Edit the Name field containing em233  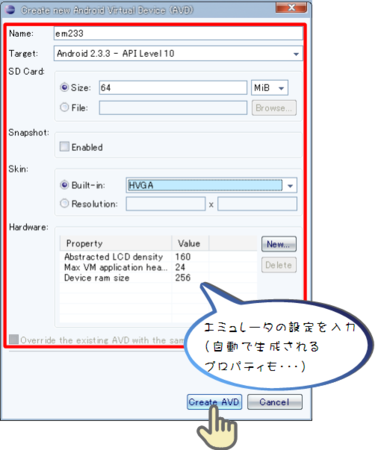pyautogui.click(x=178, y=34)
